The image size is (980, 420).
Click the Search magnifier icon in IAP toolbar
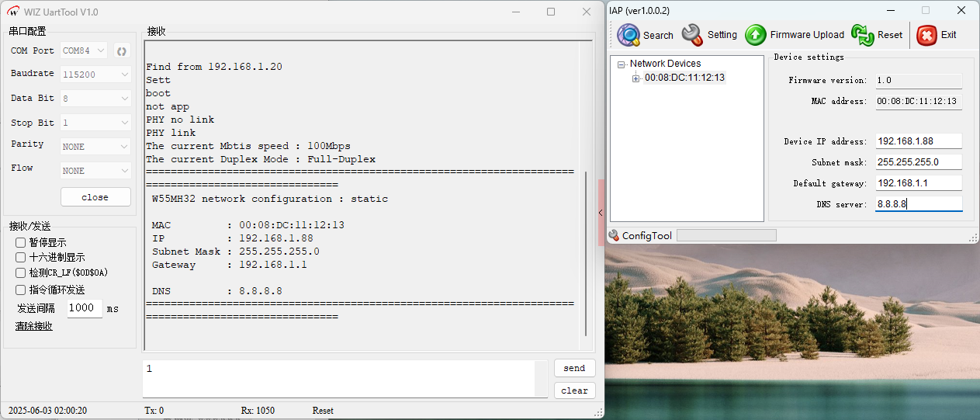click(x=629, y=35)
